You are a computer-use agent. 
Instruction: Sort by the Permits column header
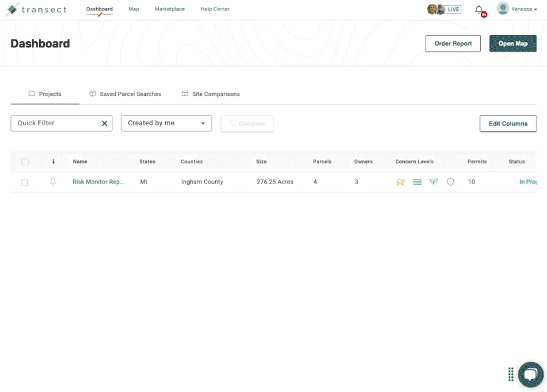477,162
